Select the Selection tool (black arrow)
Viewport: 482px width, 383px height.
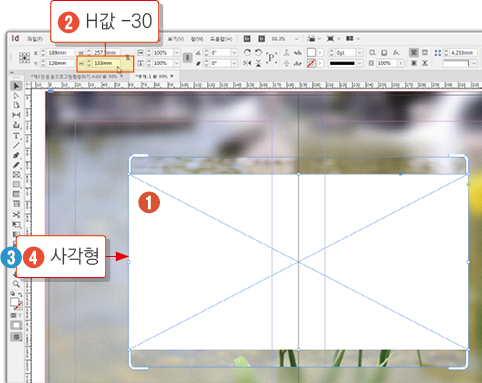[16, 86]
